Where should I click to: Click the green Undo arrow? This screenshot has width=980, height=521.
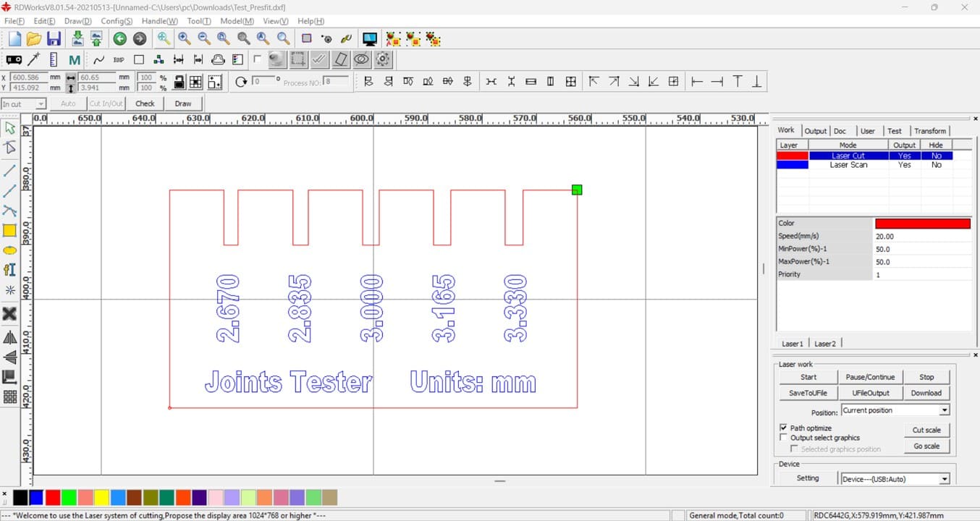point(119,39)
